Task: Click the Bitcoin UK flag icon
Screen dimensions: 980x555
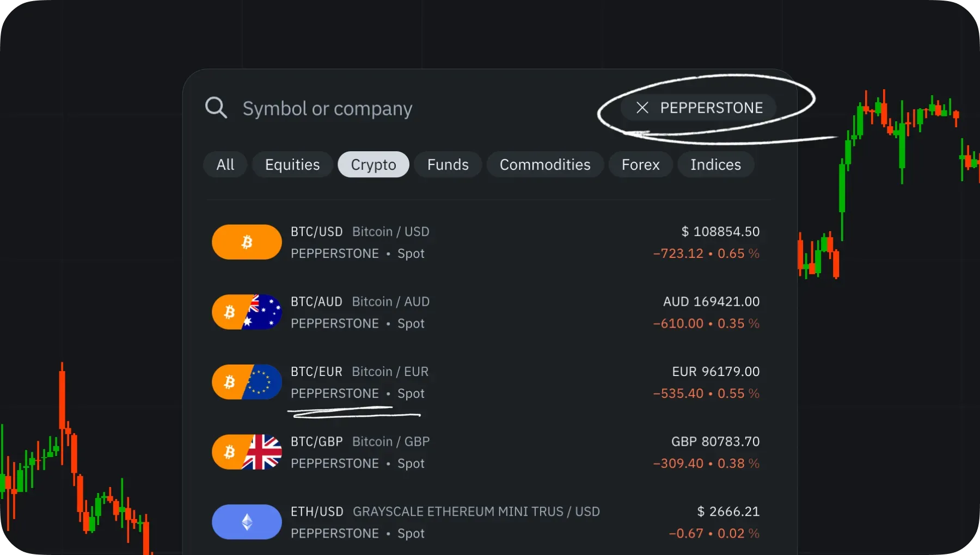Action: point(247,452)
